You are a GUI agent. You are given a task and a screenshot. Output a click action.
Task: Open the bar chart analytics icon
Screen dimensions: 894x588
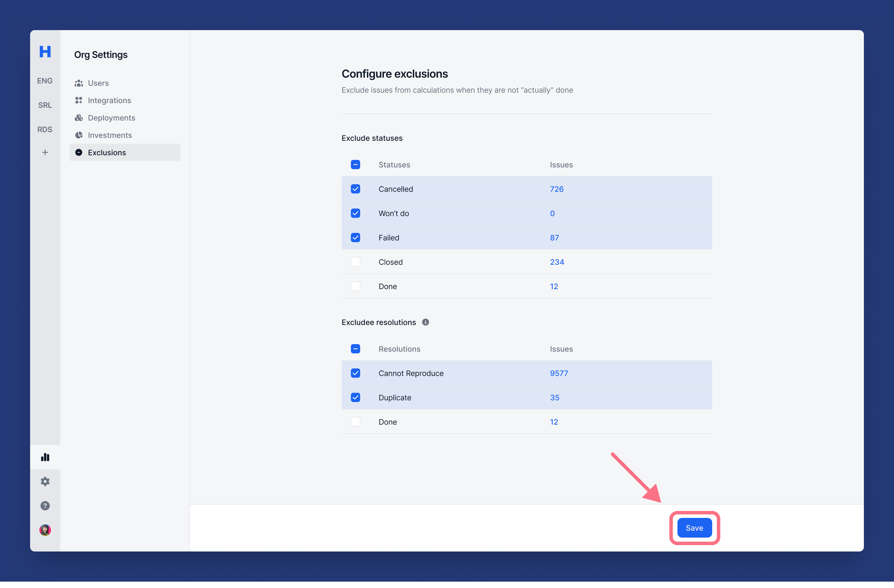coord(45,457)
